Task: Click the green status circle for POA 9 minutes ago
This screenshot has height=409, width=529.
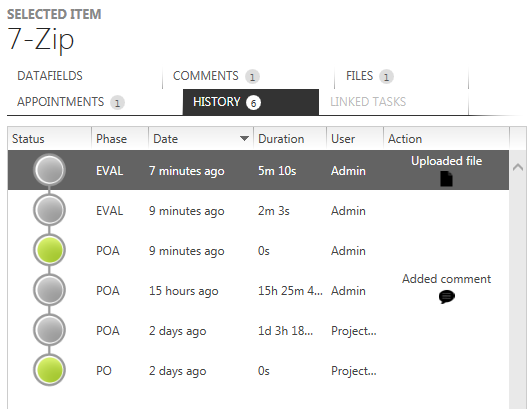Action: tap(49, 250)
